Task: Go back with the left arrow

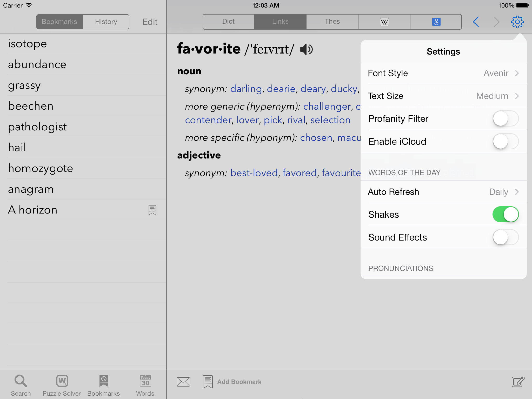Action: point(476,22)
